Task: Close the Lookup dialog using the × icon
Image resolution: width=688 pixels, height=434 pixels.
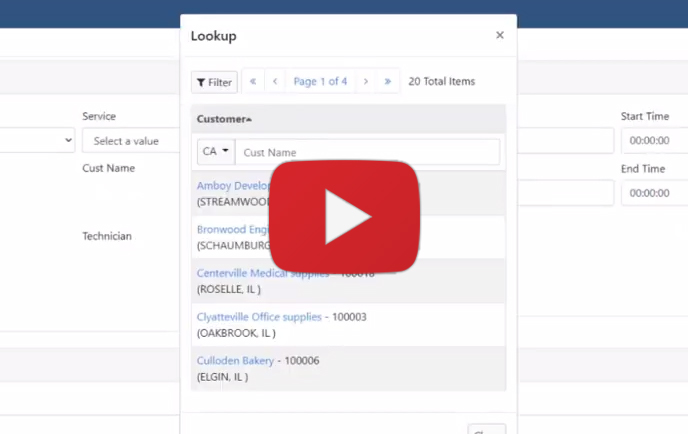Action: 500,36
